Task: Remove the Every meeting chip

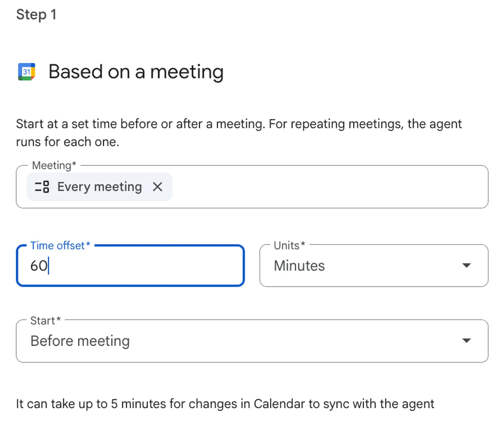Action: tap(157, 187)
